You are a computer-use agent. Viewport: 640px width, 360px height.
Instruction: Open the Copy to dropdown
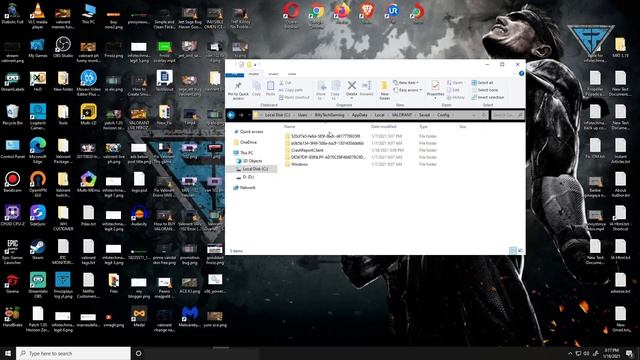[x=336, y=90]
